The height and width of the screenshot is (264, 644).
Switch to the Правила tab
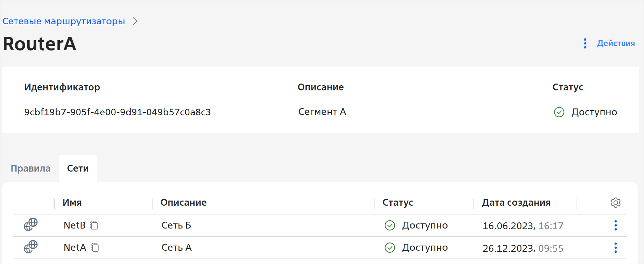click(31, 168)
